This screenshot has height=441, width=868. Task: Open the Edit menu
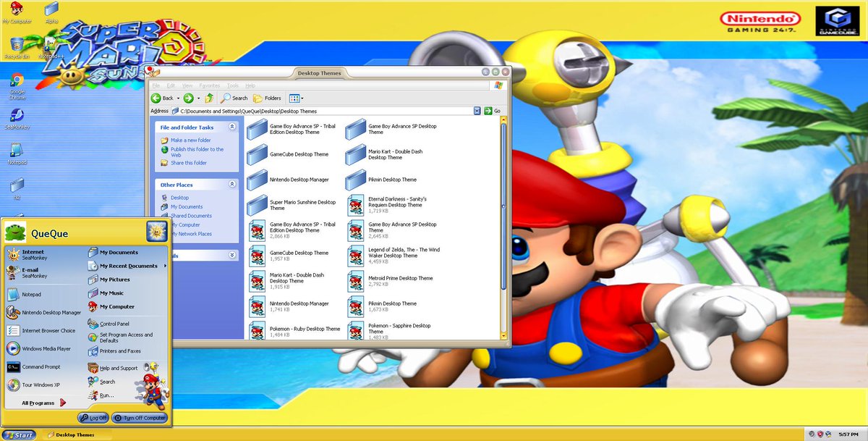click(x=171, y=85)
